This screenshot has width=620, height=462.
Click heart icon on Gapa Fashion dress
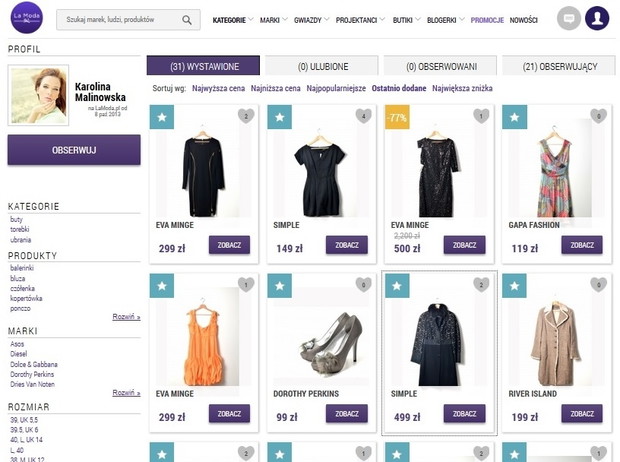(598, 116)
